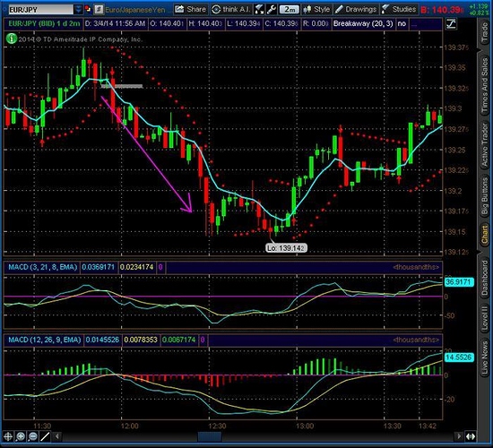493x448 pixels.
Task: Click the 0.0369171 MACD value cell
Action: click(98, 267)
